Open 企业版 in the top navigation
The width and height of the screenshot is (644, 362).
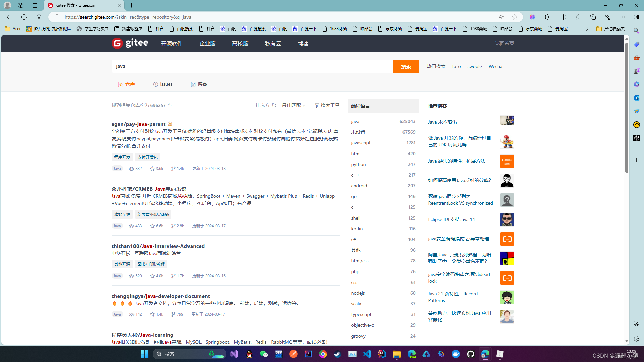207,43
